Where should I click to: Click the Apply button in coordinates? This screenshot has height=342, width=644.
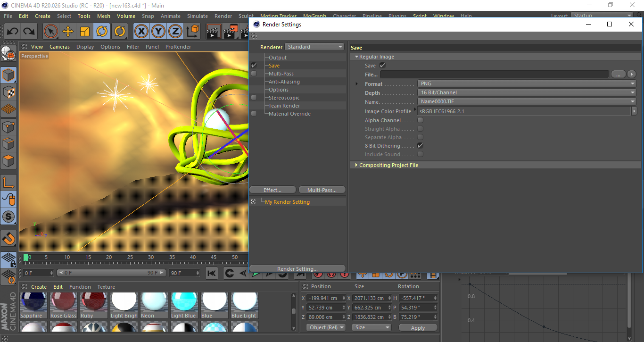pyautogui.click(x=418, y=327)
